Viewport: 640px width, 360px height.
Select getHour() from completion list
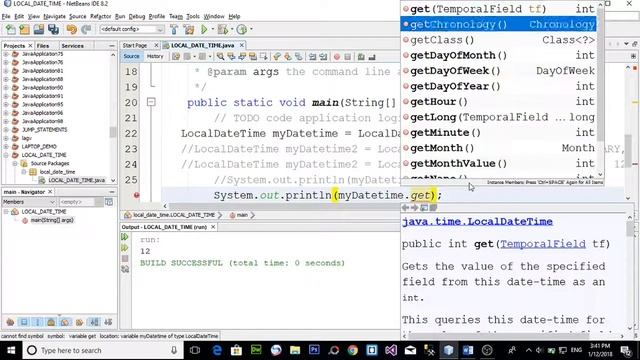click(498, 102)
